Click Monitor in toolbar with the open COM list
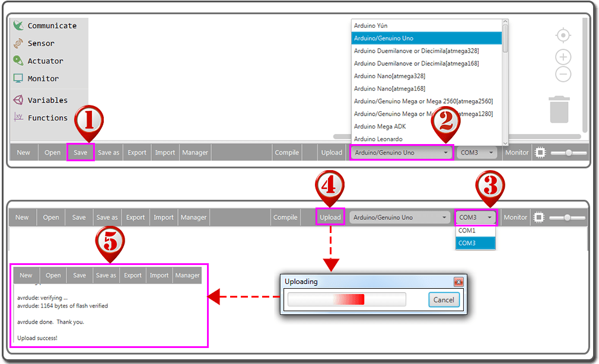The image size is (599, 364). [x=515, y=218]
